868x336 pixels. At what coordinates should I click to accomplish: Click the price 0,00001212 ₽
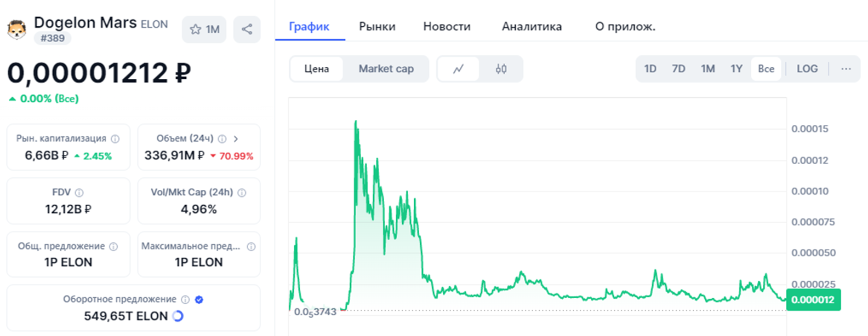pyautogui.click(x=99, y=73)
